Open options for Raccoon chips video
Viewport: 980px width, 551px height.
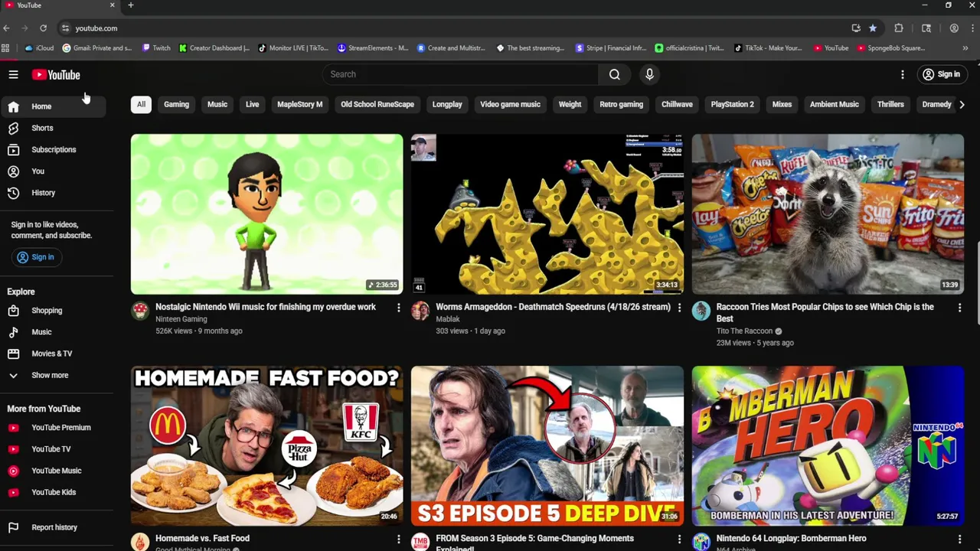click(x=959, y=308)
